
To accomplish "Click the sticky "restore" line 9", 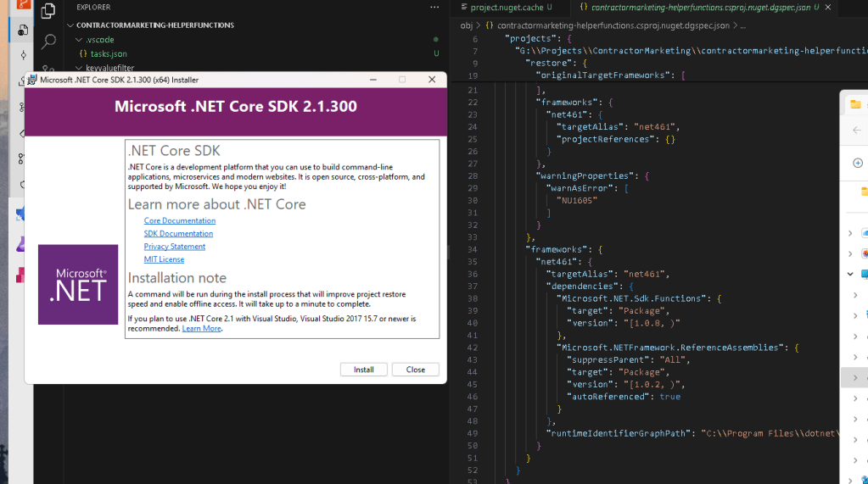I will pyautogui.click(x=556, y=63).
